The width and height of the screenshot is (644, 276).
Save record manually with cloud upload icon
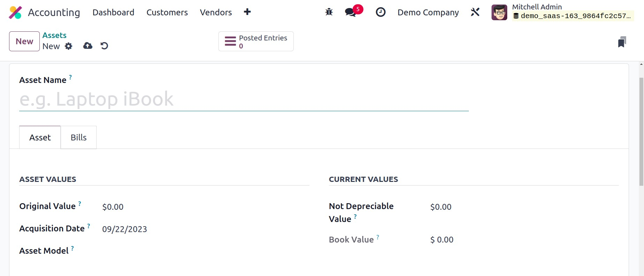88,46
